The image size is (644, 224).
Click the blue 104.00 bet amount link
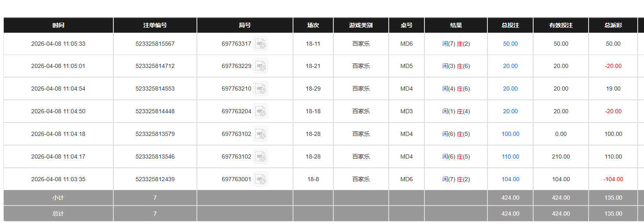(x=510, y=179)
